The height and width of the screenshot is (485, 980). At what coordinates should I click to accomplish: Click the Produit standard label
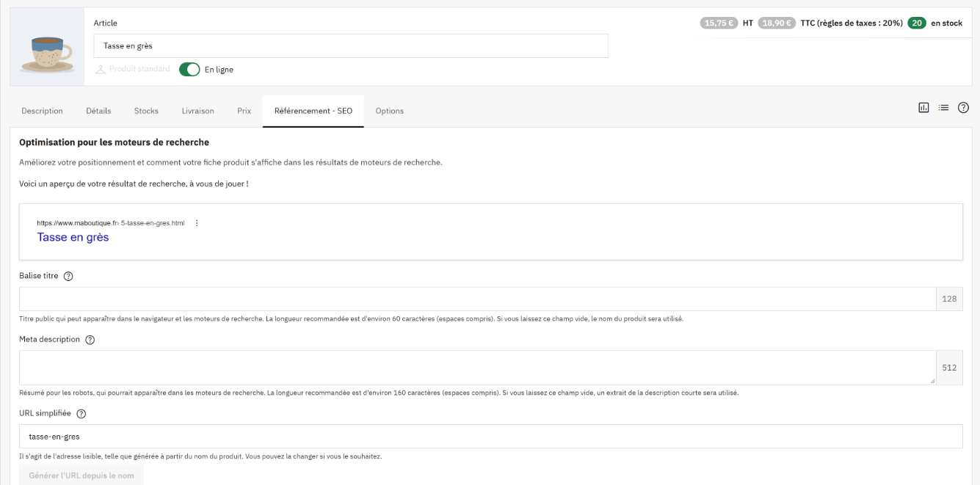[139, 69]
